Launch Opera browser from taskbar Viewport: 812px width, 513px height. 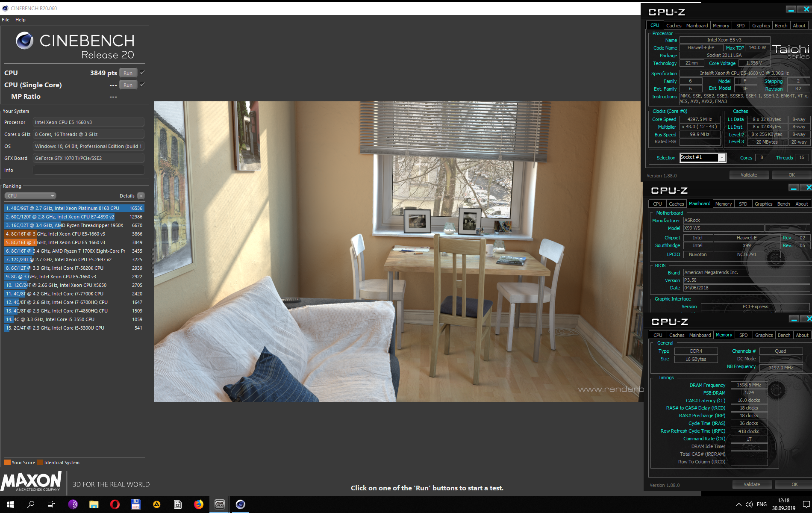[x=115, y=504]
